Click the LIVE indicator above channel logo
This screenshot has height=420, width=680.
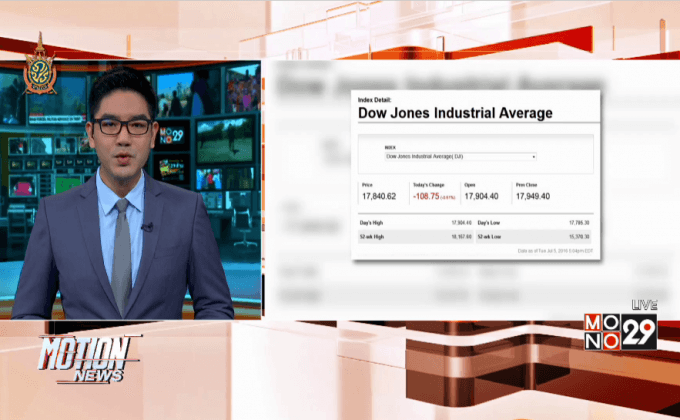644,304
